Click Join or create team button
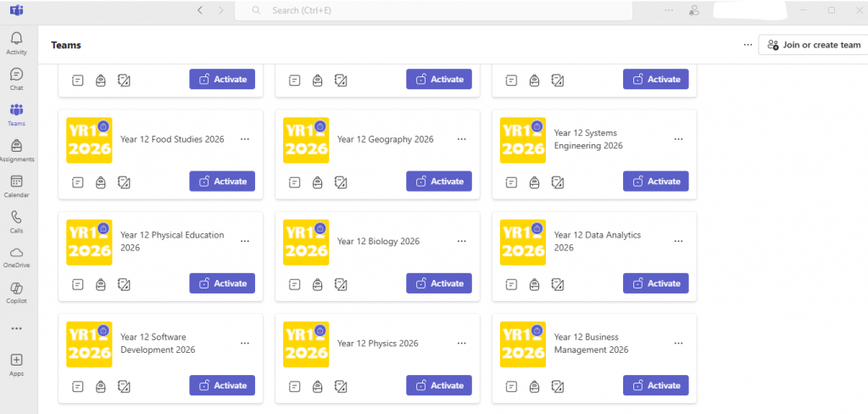868x414 pixels. coord(813,45)
